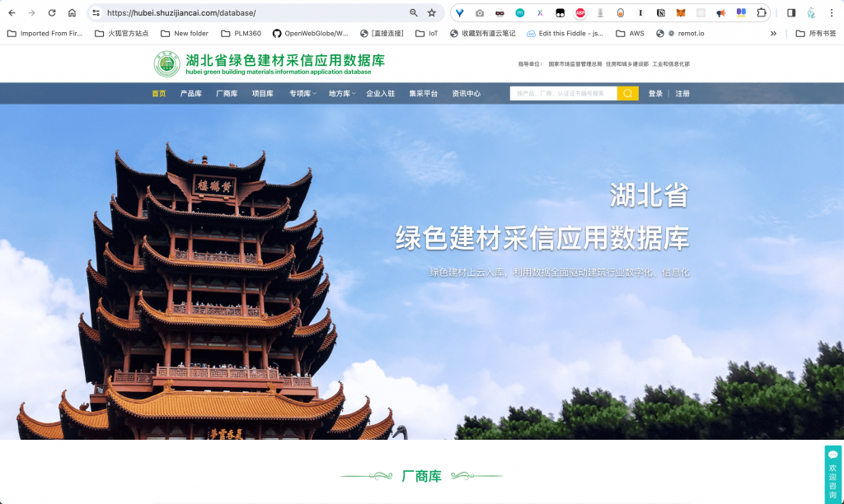Show hidden bookmarks with the chevron
The height and width of the screenshot is (504, 844).
pos(773,34)
